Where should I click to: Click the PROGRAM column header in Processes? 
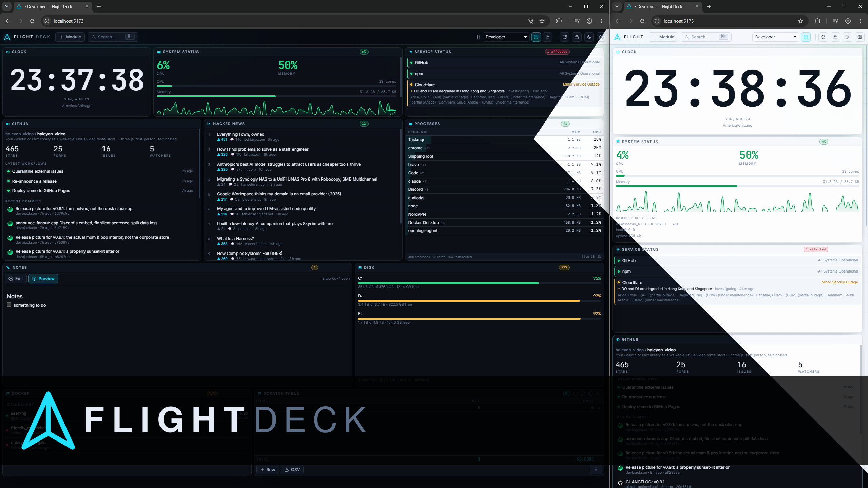pyautogui.click(x=417, y=132)
